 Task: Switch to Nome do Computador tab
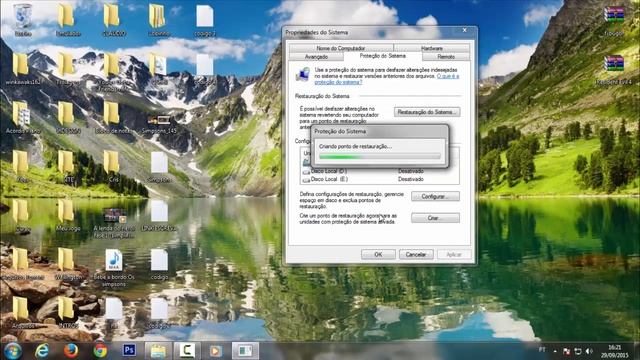tap(341, 48)
